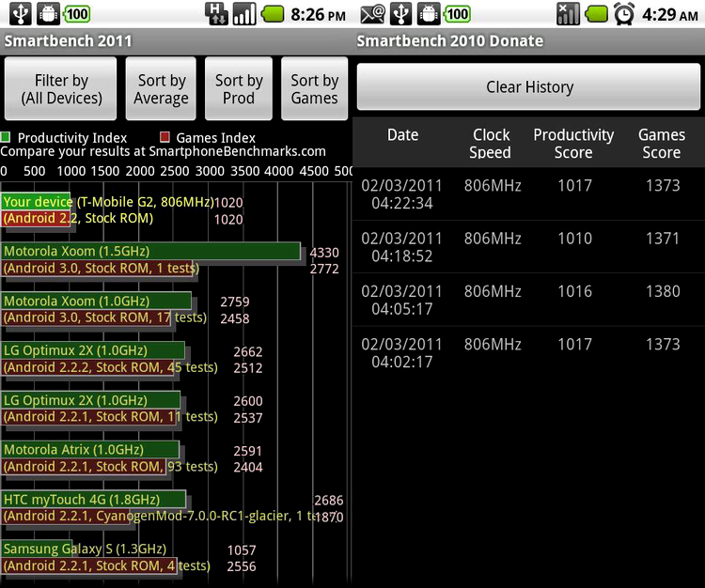Tap the Productivity Score column header
Screen dimensions: 705x588
tap(573, 144)
